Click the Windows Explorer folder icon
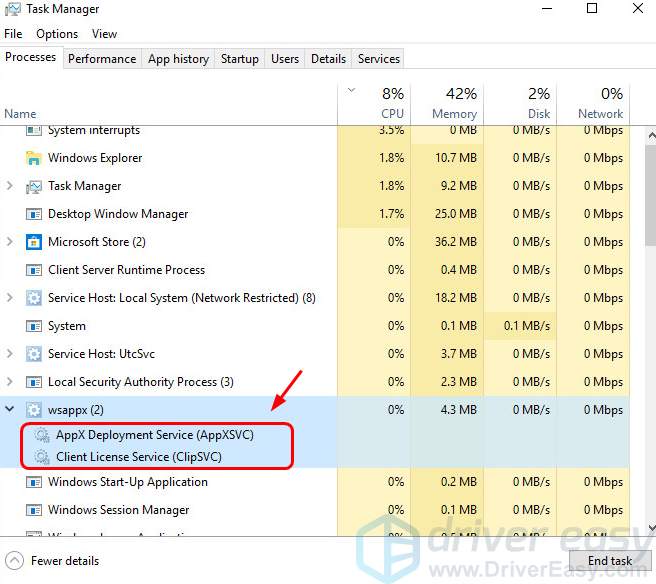656x584 pixels. (34, 158)
